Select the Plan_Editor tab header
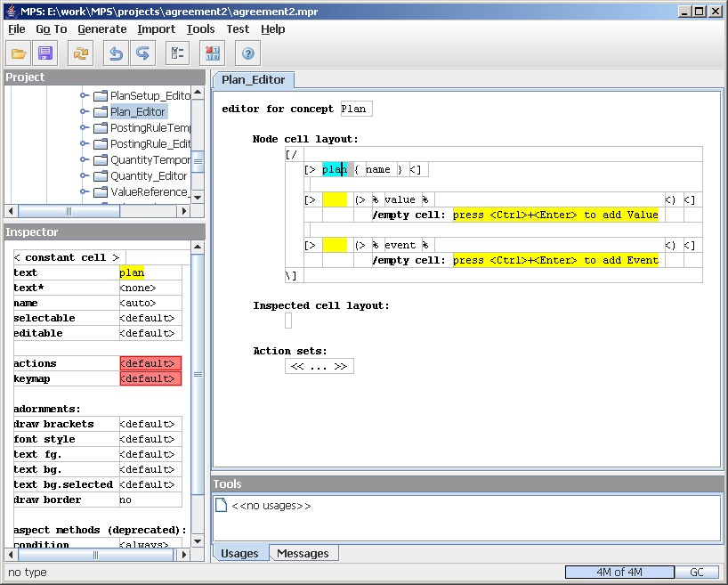 point(254,79)
